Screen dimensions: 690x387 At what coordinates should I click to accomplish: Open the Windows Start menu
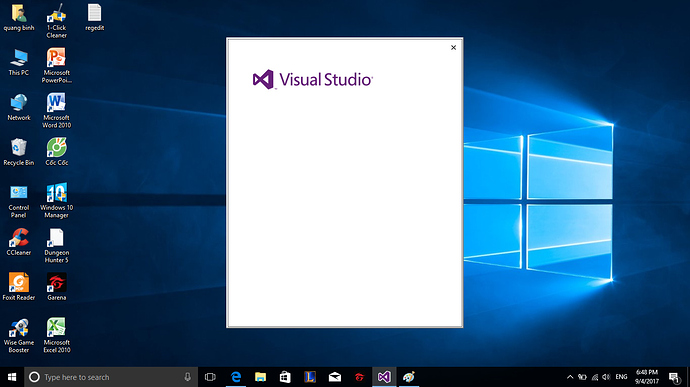(x=12, y=377)
